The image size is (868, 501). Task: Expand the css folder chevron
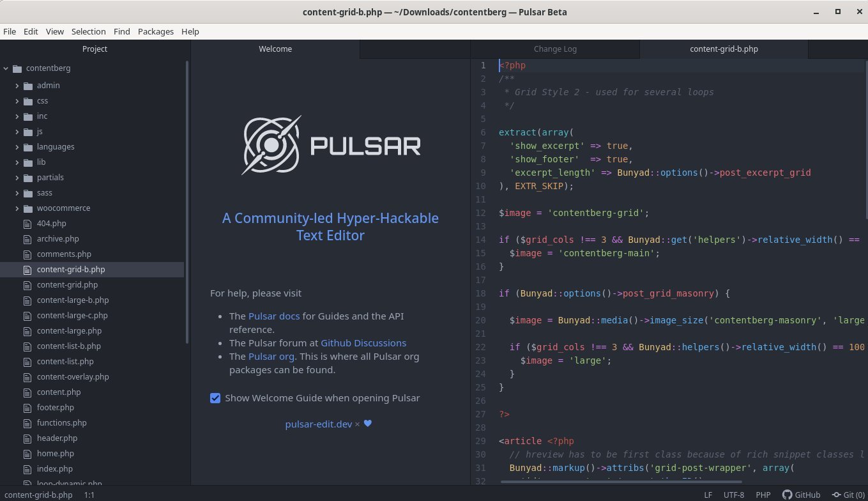pos(17,101)
